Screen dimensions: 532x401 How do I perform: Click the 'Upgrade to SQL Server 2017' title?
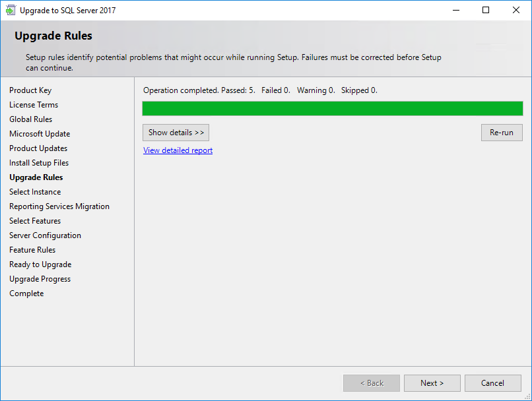tap(68, 11)
